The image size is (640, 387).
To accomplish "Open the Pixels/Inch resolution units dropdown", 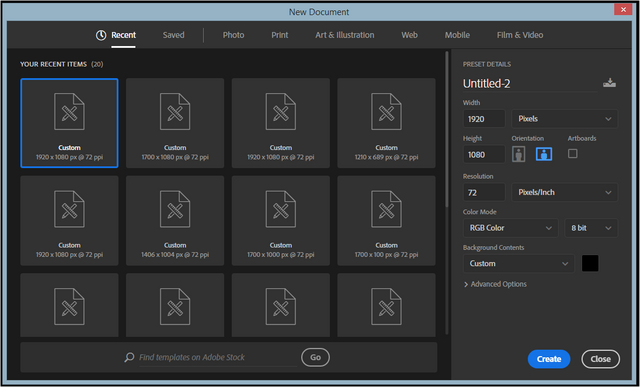I will click(564, 192).
